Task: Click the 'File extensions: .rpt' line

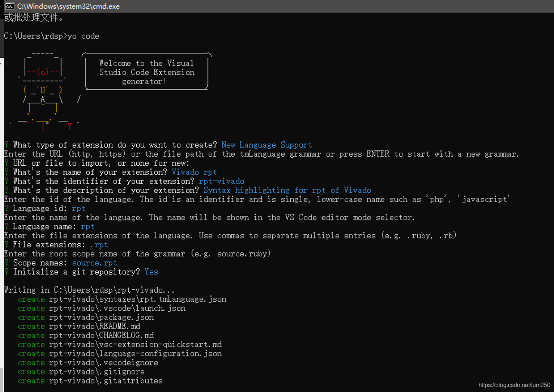Action: (x=56, y=245)
